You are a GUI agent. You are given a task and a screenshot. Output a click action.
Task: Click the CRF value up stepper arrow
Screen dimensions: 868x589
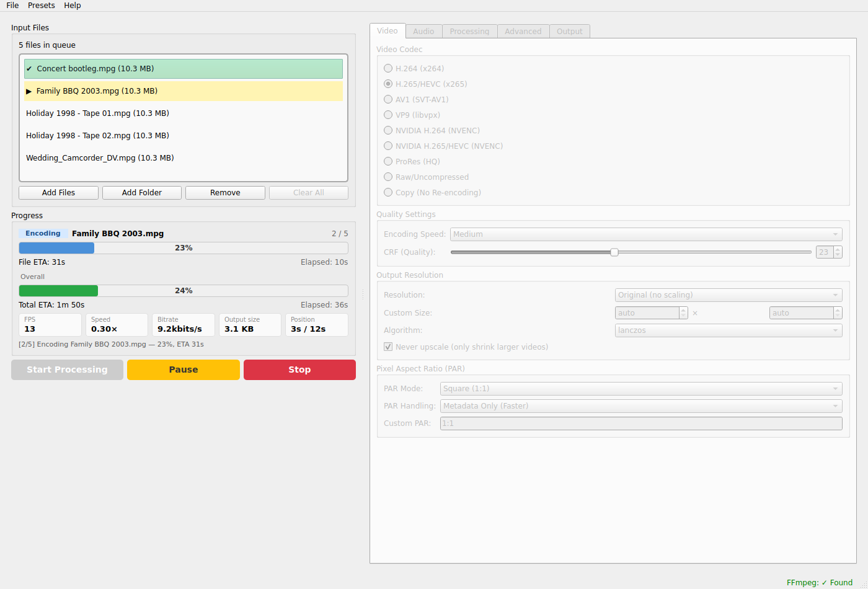pyautogui.click(x=838, y=249)
